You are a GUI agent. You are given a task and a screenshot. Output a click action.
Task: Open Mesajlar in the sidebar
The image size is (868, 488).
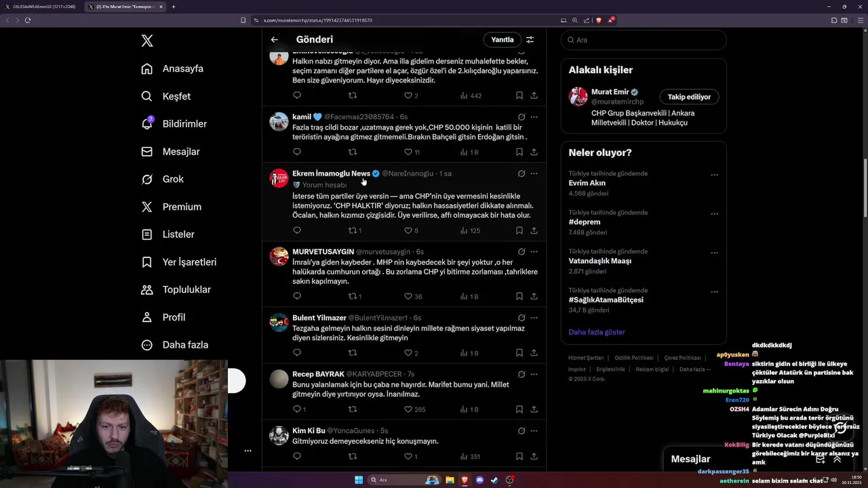170,152
